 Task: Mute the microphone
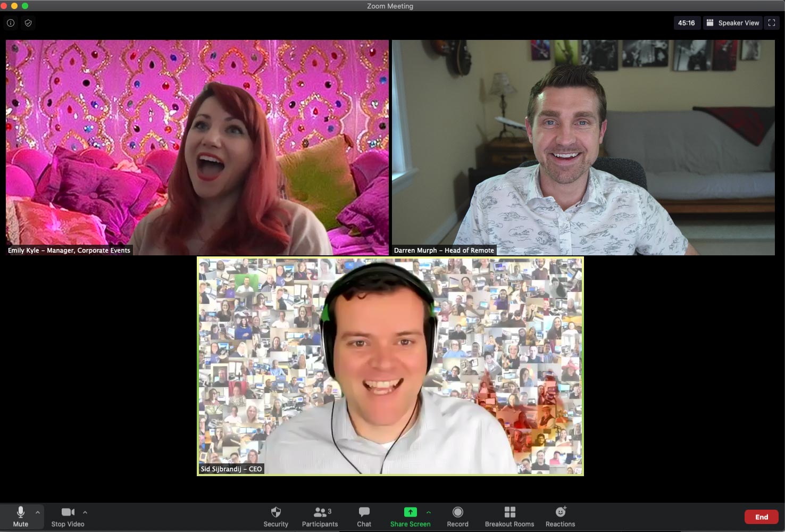pos(20,516)
